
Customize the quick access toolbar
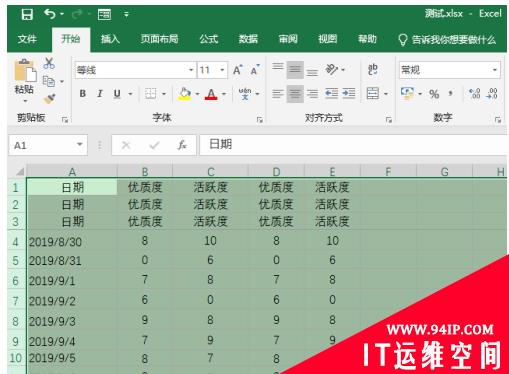coord(126,14)
